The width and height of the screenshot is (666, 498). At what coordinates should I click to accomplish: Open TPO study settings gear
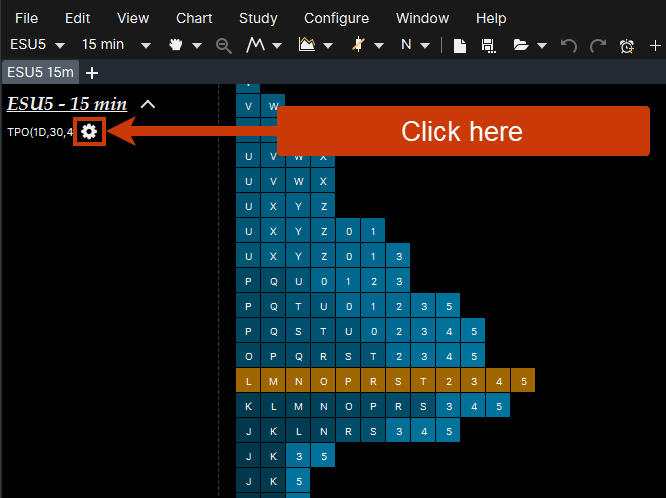(x=89, y=131)
